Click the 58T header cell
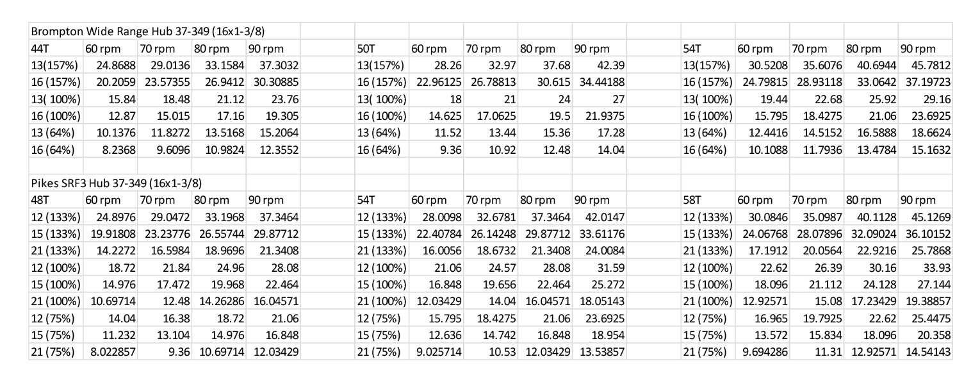Image resolution: width=980 pixels, height=382 pixels. pyautogui.click(x=708, y=201)
